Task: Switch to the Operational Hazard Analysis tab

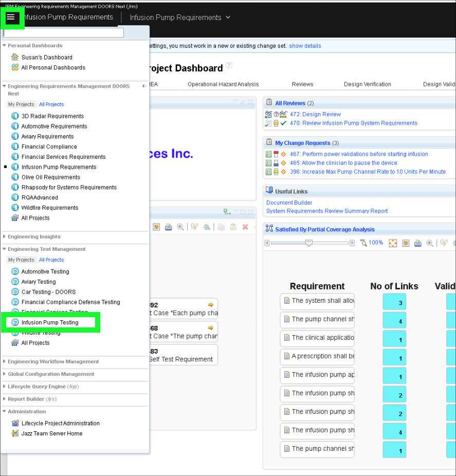Action: coord(223,84)
